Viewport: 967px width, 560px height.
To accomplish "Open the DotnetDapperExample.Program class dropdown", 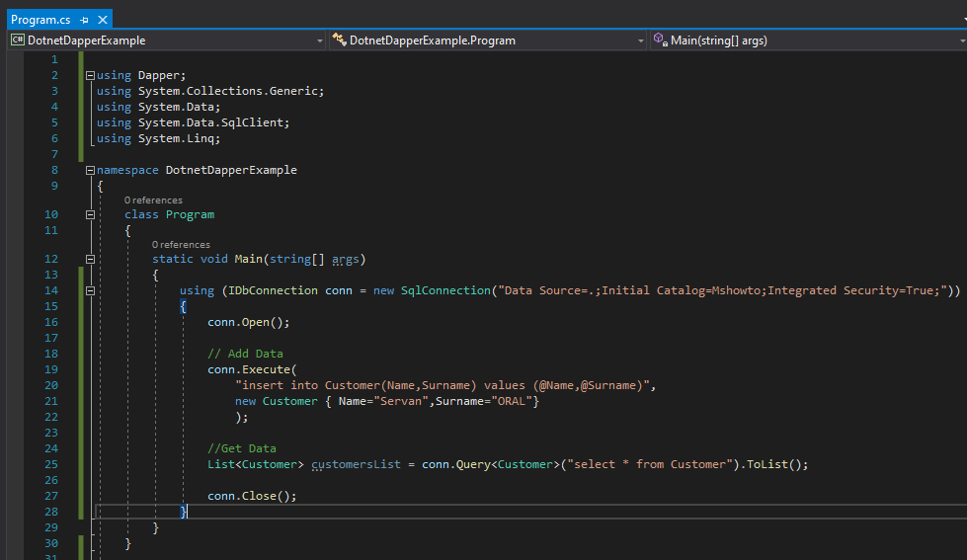I will (640, 40).
